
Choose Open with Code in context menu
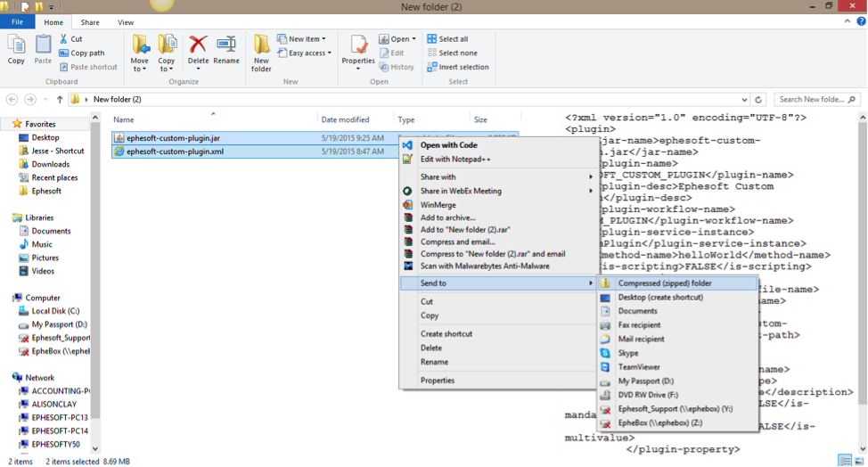click(448, 145)
